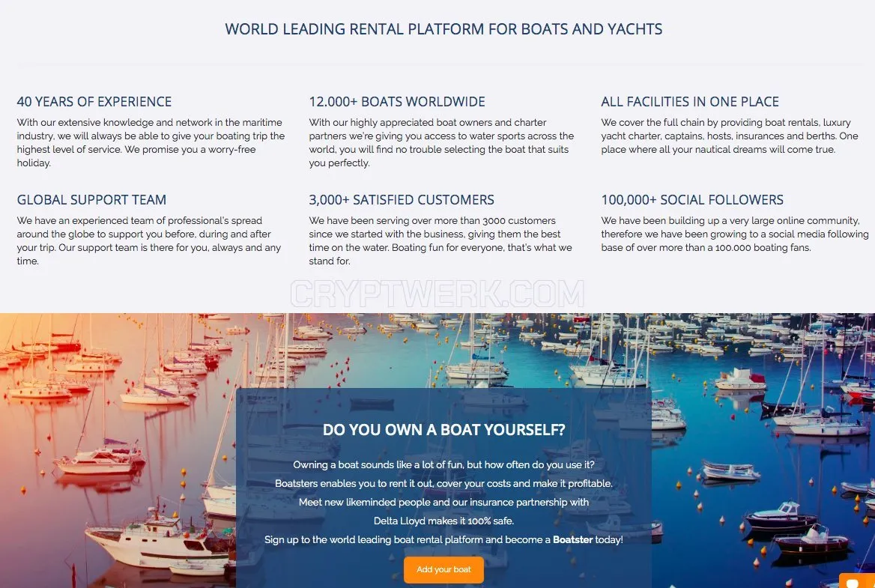Select the All Facilities in One Place heading

point(690,102)
